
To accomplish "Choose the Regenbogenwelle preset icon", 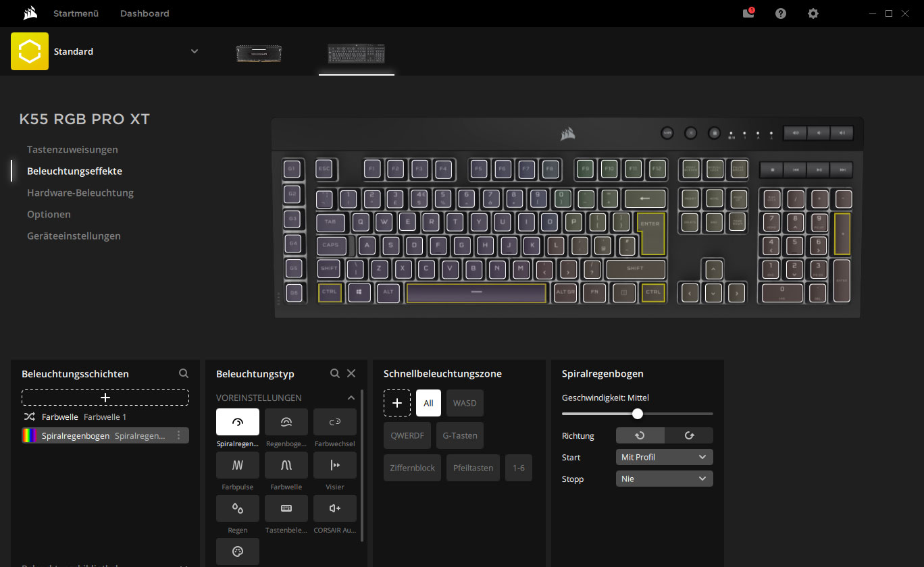I will click(286, 422).
